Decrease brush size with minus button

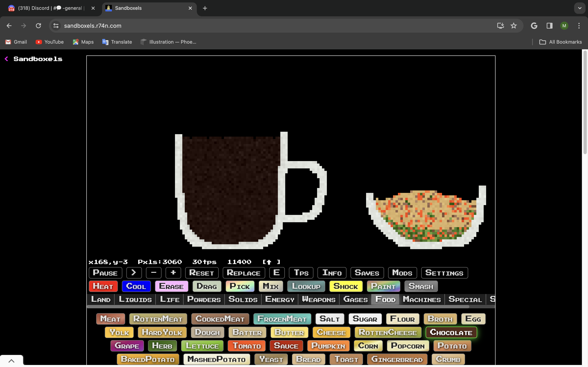pyautogui.click(x=154, y=273)
